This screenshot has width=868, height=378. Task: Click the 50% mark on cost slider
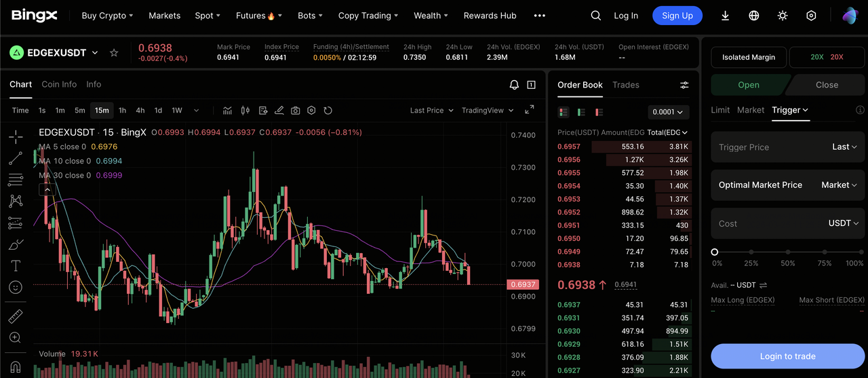[787, 252]
